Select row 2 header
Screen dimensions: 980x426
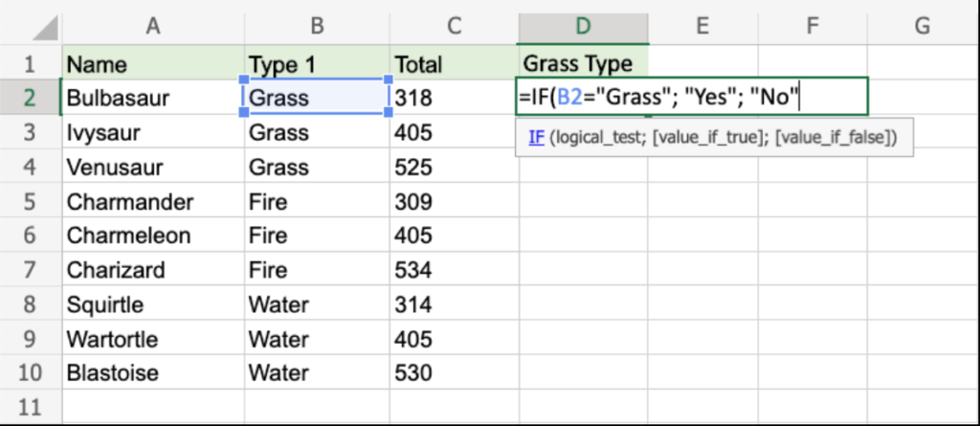pyautogui.click(x=30, y=97)
